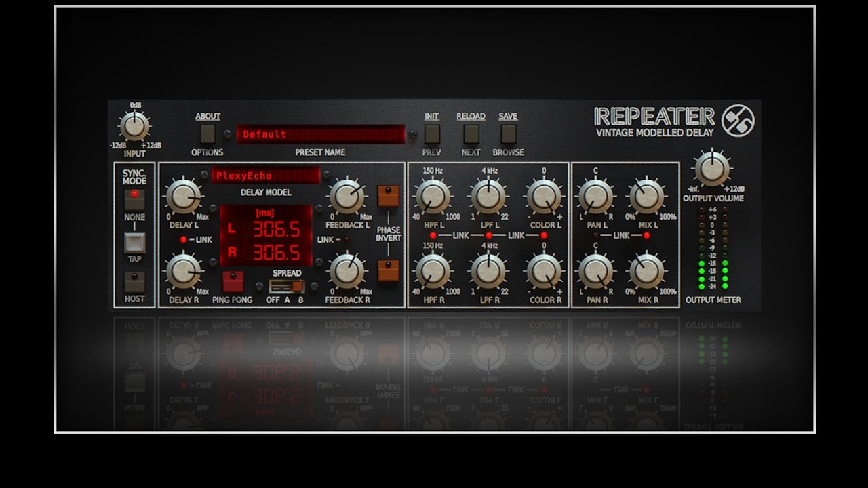Click the MIX L knob
868x488 pixels.
coord(646,197)
